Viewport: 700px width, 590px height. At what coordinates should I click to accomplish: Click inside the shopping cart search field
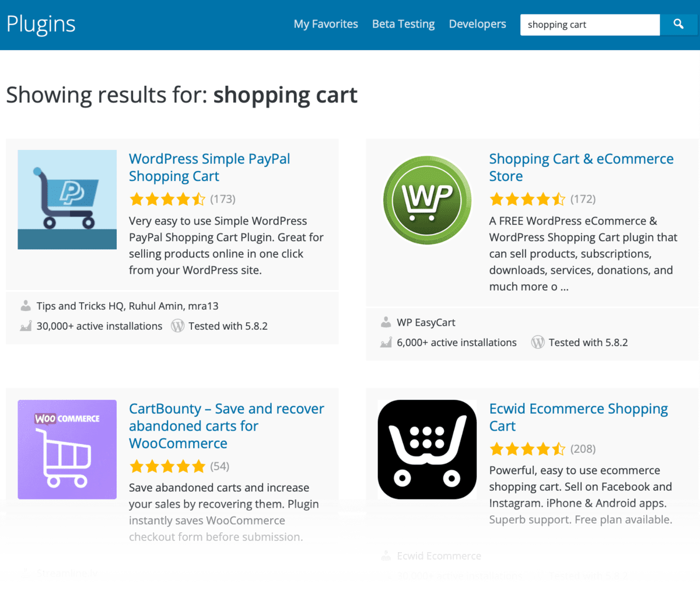coord(589,25)
